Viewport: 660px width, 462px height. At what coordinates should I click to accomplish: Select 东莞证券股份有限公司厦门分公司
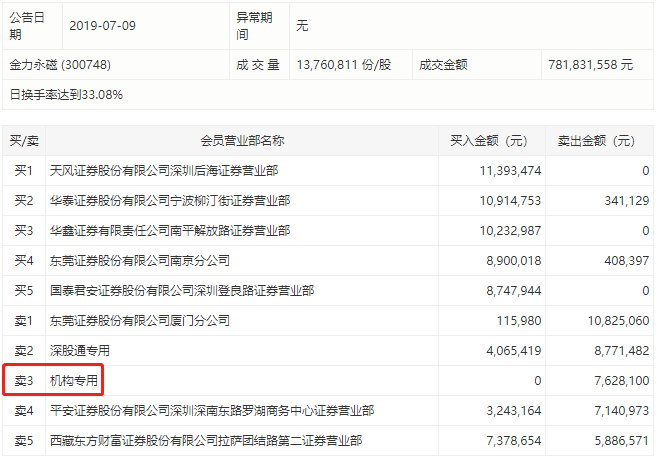point(140,321)
